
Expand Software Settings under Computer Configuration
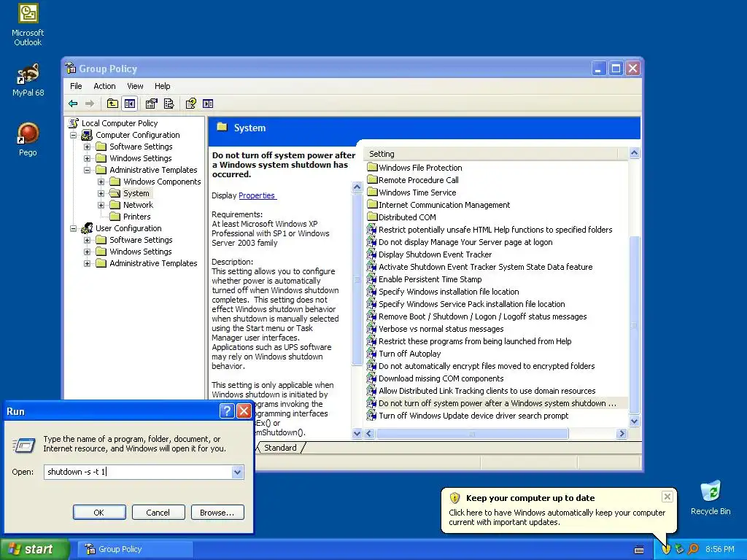pyautogui.click(x=88, y=147)
